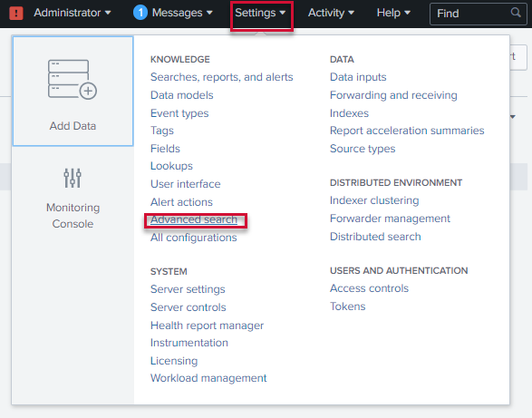Open the Lookups link
Viewport: 532px width, 418px height.
coord(171,166)
